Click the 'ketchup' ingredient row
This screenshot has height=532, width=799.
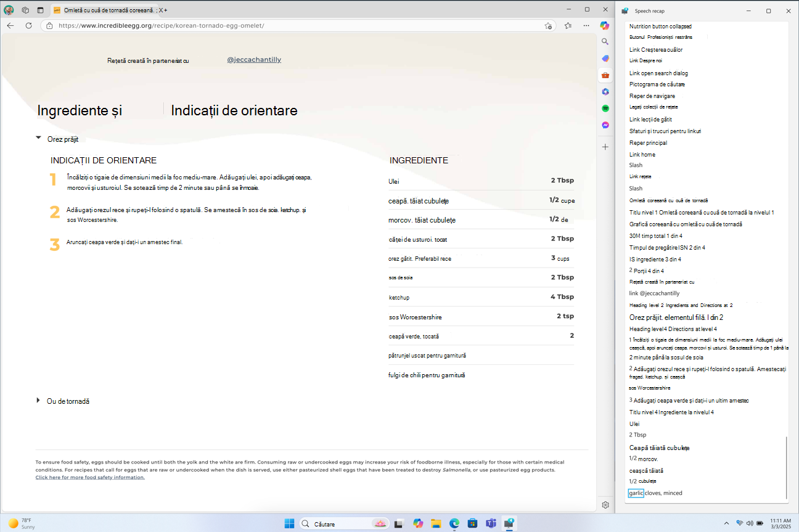(481, 297)
